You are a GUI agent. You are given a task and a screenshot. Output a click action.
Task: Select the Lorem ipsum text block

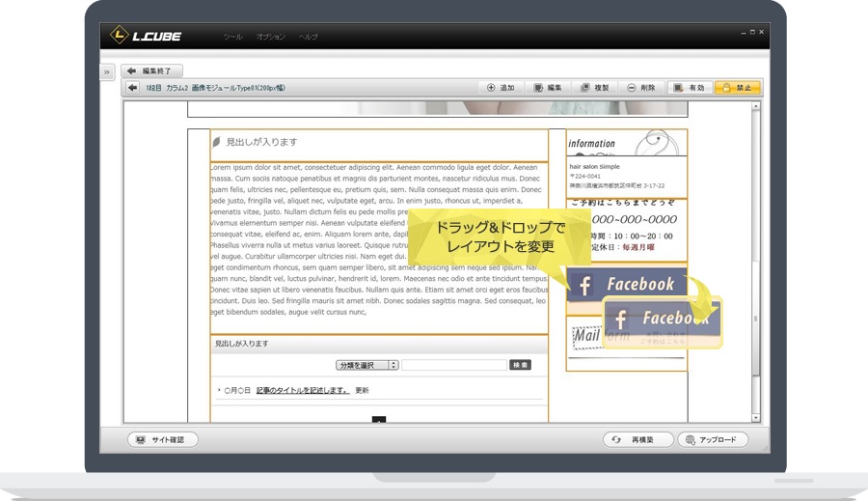[x=379, y=248]
